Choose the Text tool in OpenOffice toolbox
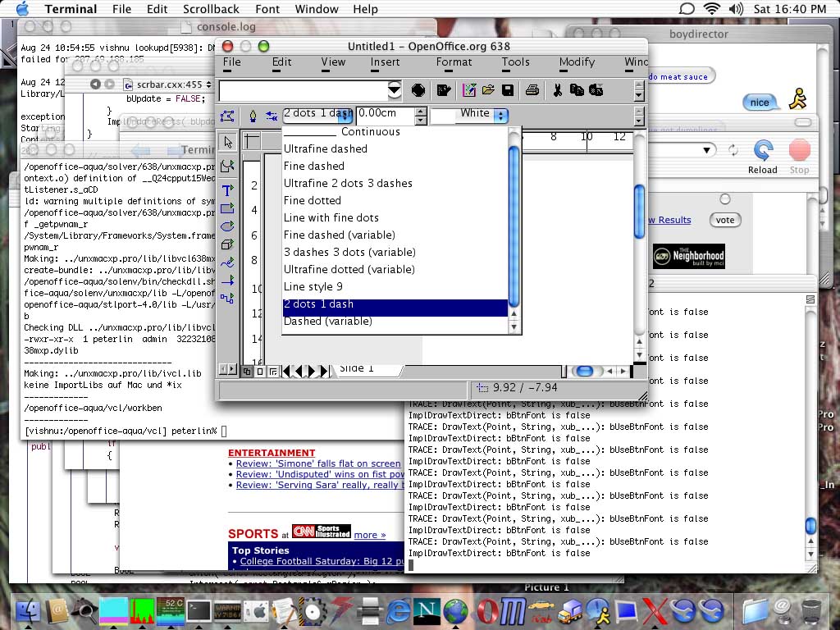This screenshot has width=840, height=630. [227, 190]
